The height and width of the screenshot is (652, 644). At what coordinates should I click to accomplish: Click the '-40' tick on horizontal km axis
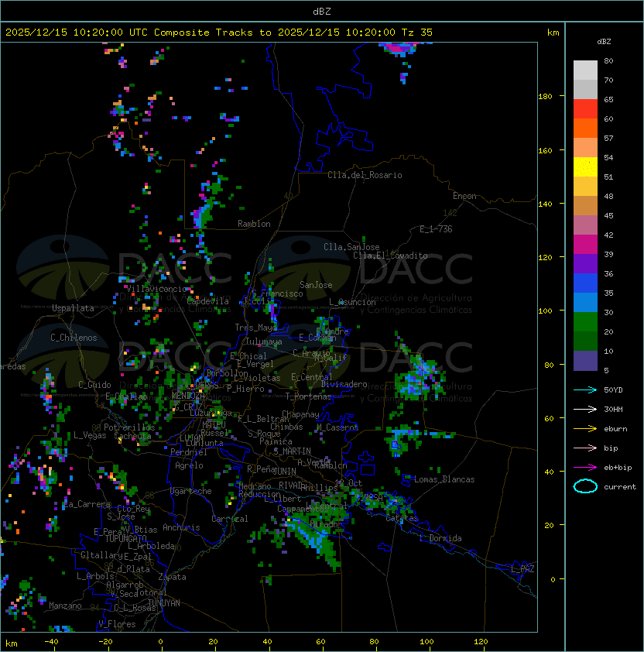[51, 642]
